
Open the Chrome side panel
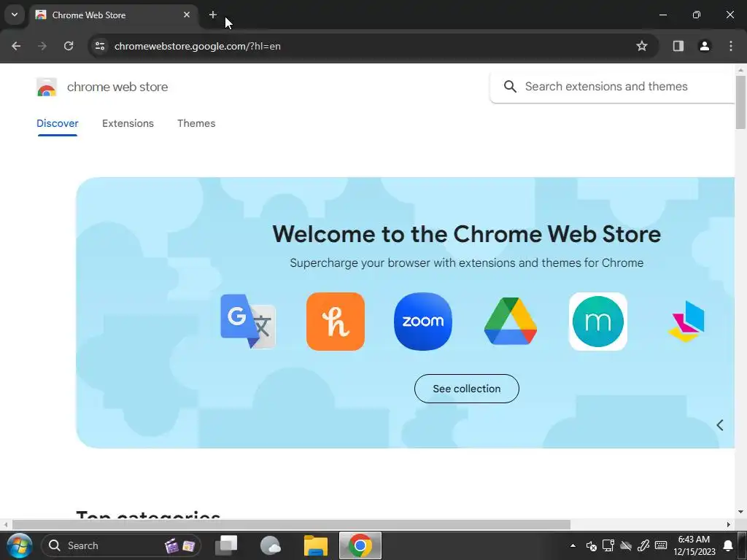[x=678, y=46]
